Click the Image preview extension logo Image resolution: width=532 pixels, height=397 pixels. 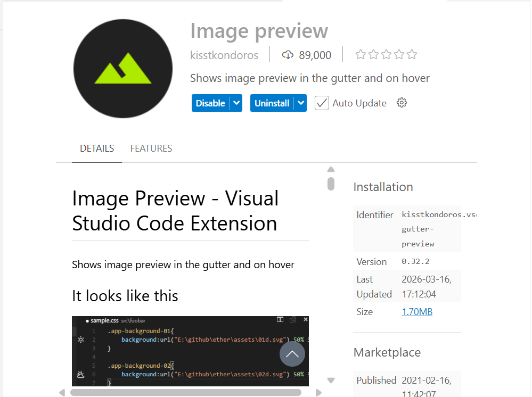(123, 69)
